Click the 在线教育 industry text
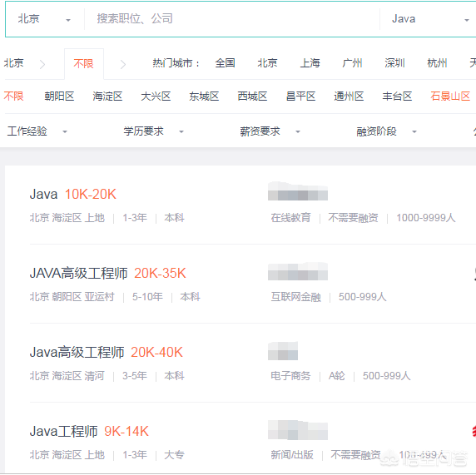476x475 pixels. (290, 218)
